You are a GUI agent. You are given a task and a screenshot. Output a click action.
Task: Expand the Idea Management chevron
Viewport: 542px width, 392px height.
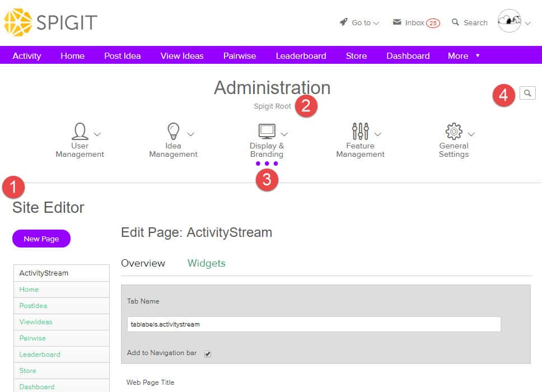pos(191,134)
